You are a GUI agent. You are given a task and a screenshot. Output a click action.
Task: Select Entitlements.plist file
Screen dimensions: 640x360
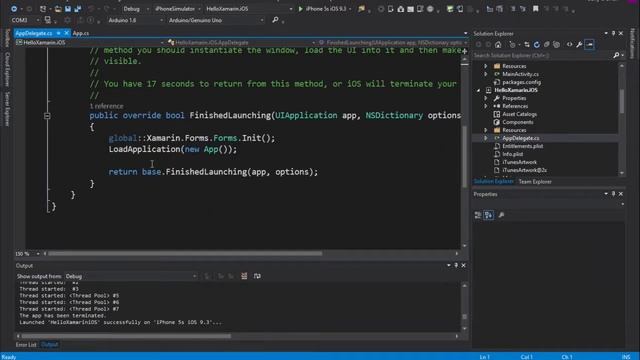pyautogui.click(x=522, y=146)
